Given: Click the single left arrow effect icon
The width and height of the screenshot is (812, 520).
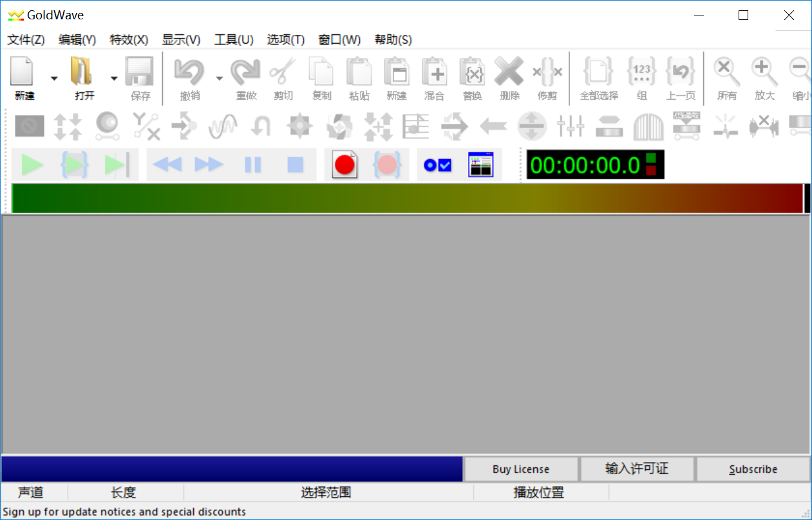Looking at the screenshot, I should (x=493, y=126).
